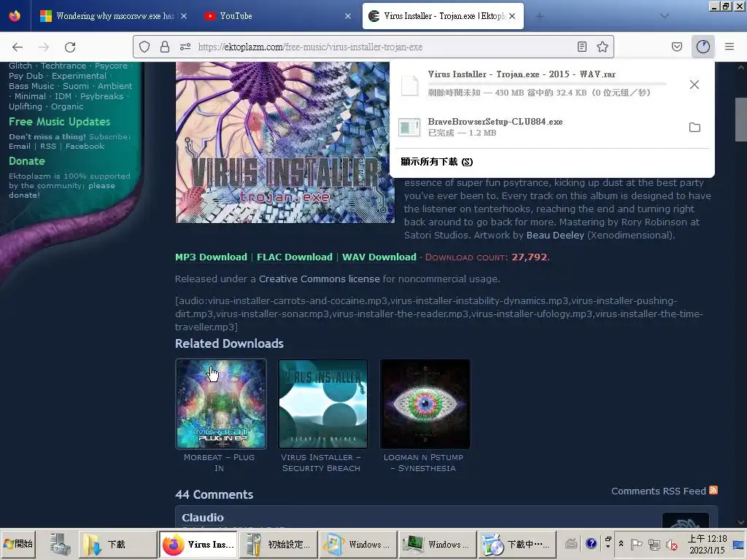Click the orange RSS feed icon
747x560 pixels.
(713, 490)
